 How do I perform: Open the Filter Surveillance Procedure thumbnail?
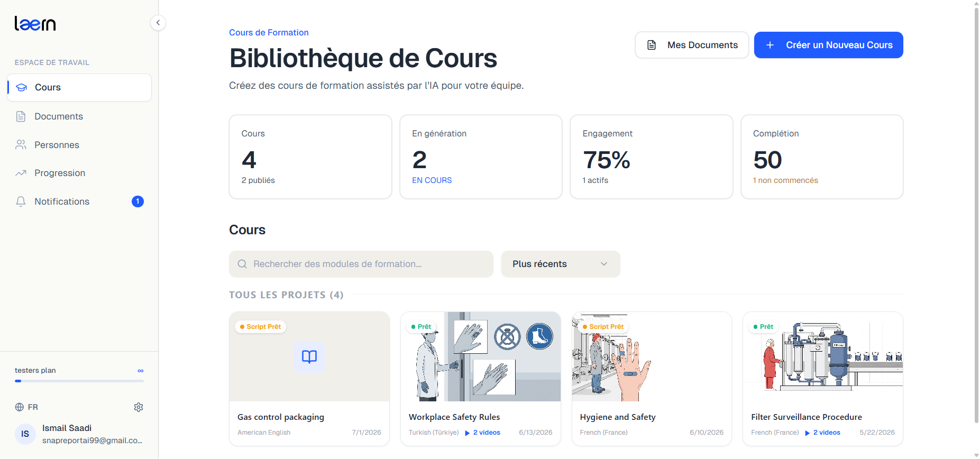pyautogui.click(x=823, y=356)
